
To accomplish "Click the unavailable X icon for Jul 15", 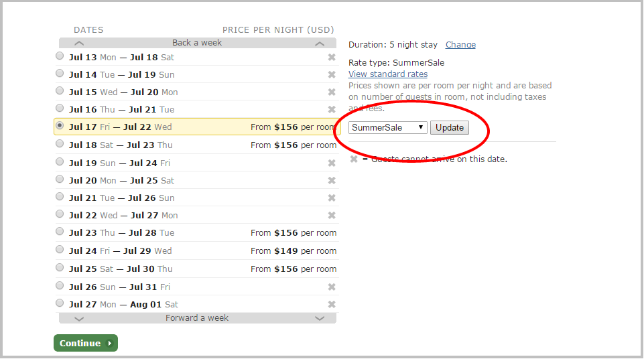I will [331, 92].
